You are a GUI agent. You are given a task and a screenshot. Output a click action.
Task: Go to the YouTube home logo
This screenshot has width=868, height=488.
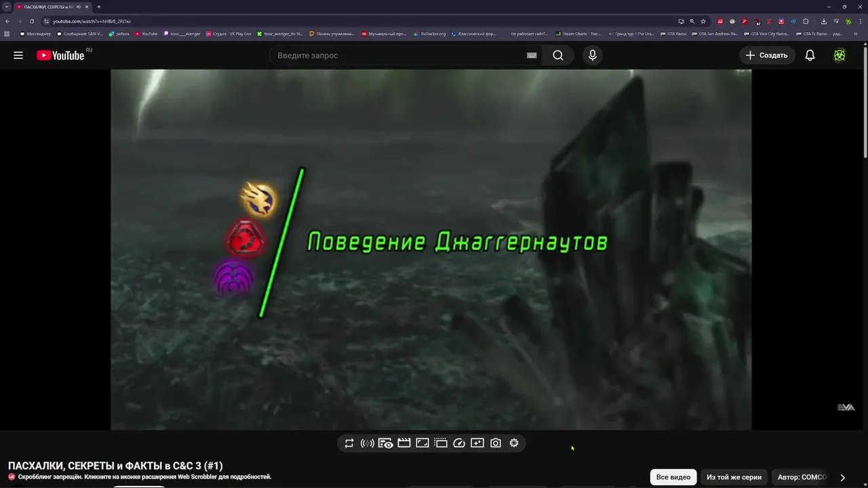pyautogui.click(x=60, y=56)
